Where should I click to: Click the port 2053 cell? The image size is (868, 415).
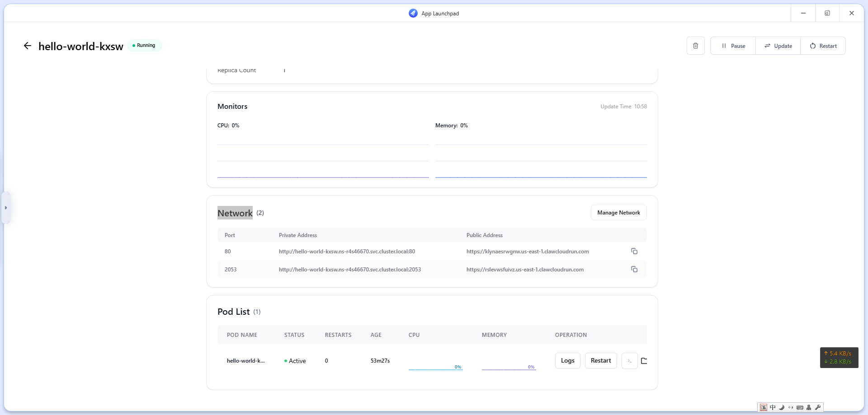click(231, 270)
